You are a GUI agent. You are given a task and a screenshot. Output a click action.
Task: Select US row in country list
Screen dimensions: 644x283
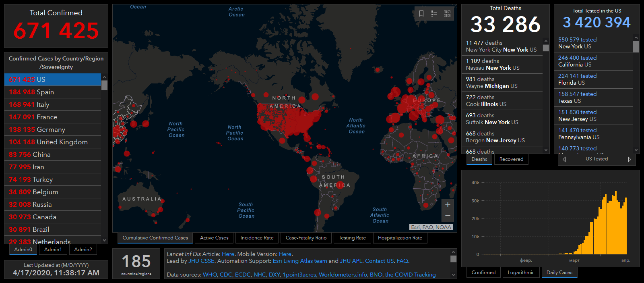click(x=53, y=79)
